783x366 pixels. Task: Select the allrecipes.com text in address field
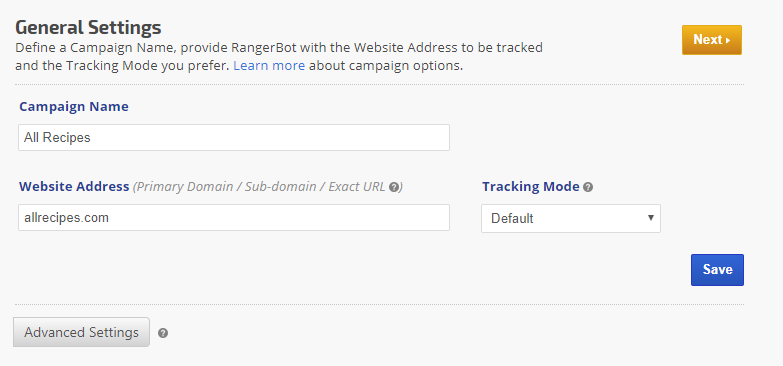tap(66, 218)
